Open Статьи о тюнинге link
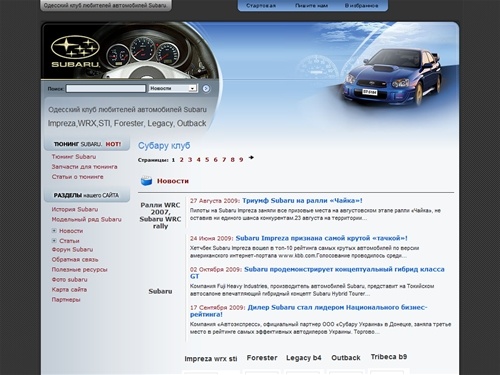 coord(77,177)
